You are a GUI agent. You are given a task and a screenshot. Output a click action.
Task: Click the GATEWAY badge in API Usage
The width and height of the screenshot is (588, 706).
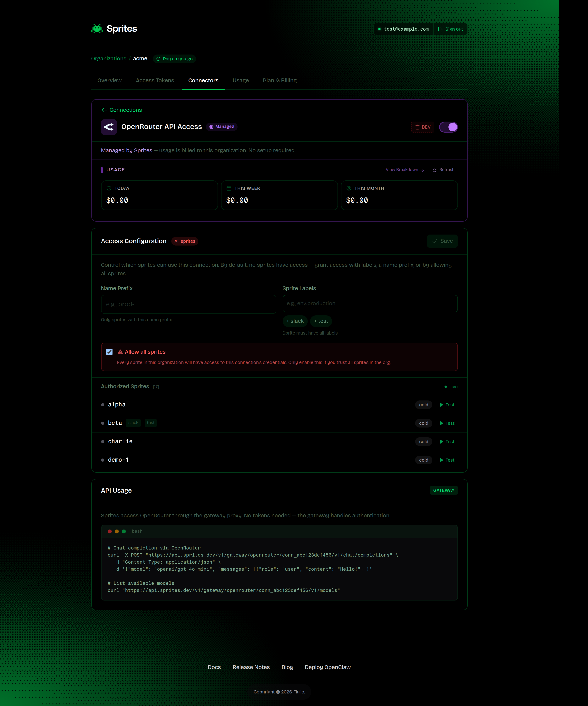click(x=444, y=490)
